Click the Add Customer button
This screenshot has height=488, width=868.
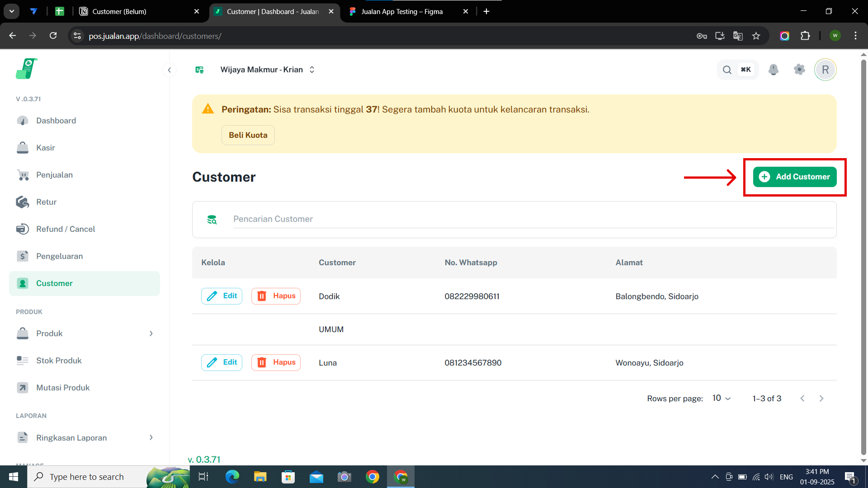(794, 177)
